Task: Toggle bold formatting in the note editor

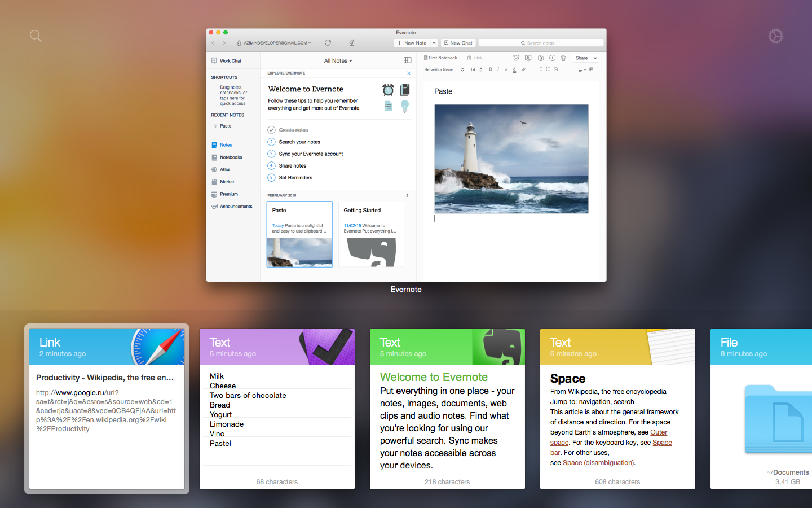Action: 491,69
